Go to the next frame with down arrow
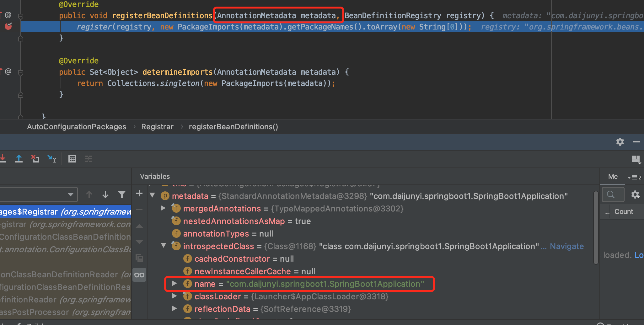 [x=105, y=194]
